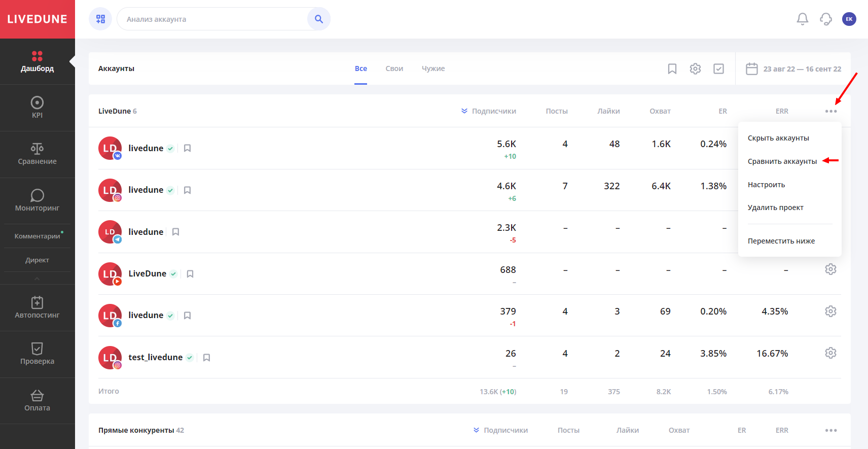Screen dimensions: 868x449
Task: Click the ERR column header of the LiveDune group
Action: 782,111
